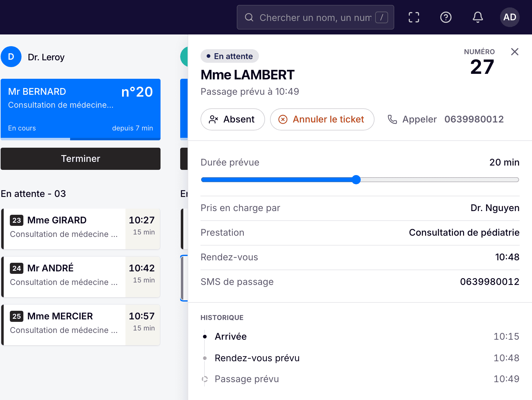Click the Passage prévu à 10:49 subtitle
This screenshot has height=400, width=532.
[250, 92]
